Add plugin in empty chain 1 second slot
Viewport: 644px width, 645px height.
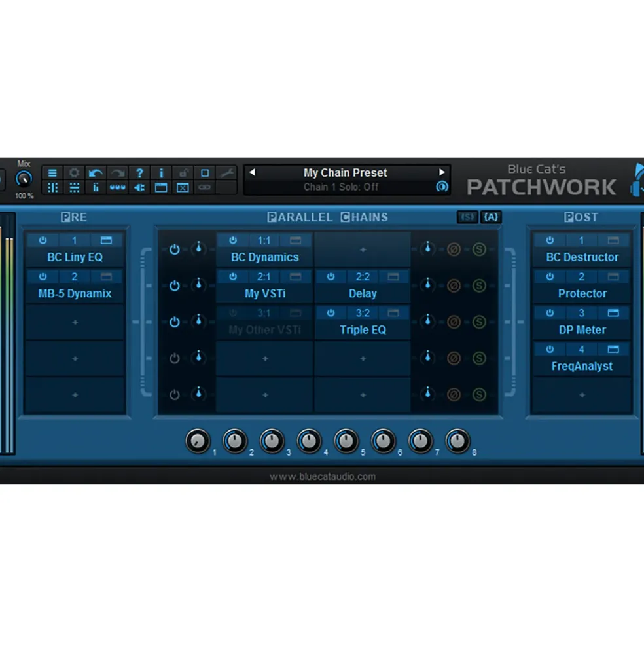click(363, 249)
